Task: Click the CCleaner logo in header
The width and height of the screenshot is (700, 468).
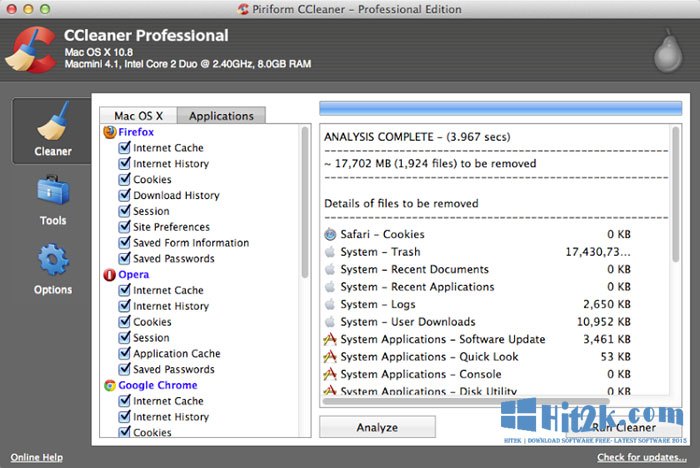Action: point(30,50)
